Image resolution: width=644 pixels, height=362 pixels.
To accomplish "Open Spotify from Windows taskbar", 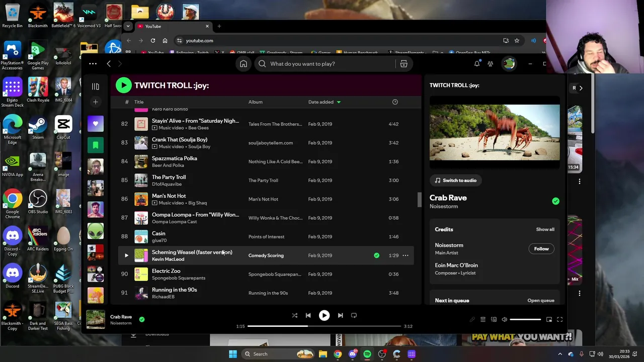I will tap(367, 354).
